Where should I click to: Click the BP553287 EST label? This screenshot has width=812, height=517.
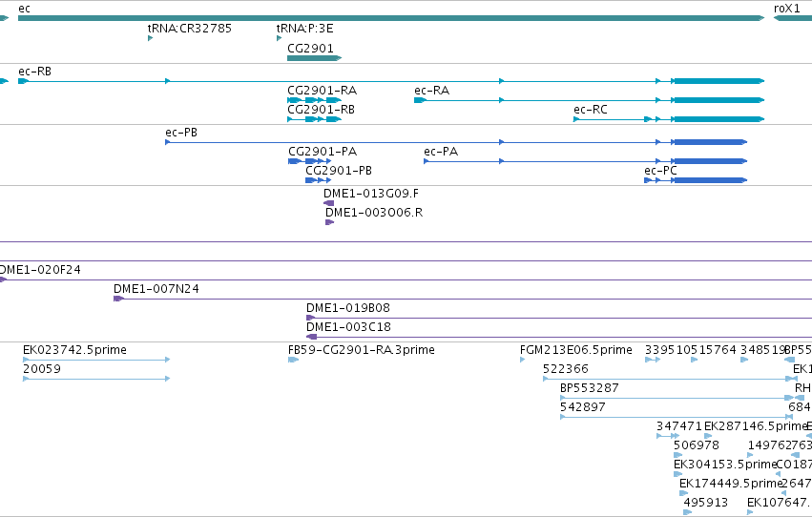(x=590, y=388)
